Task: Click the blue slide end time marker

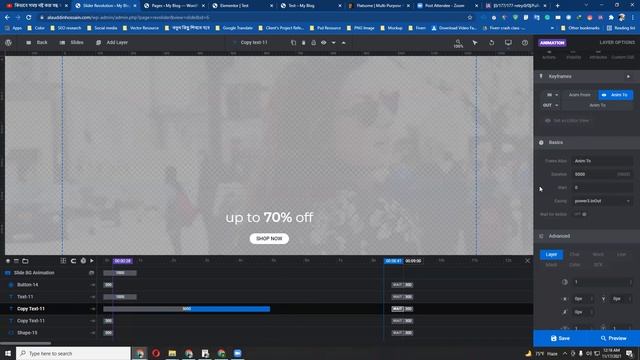Action: pos(393,261)
